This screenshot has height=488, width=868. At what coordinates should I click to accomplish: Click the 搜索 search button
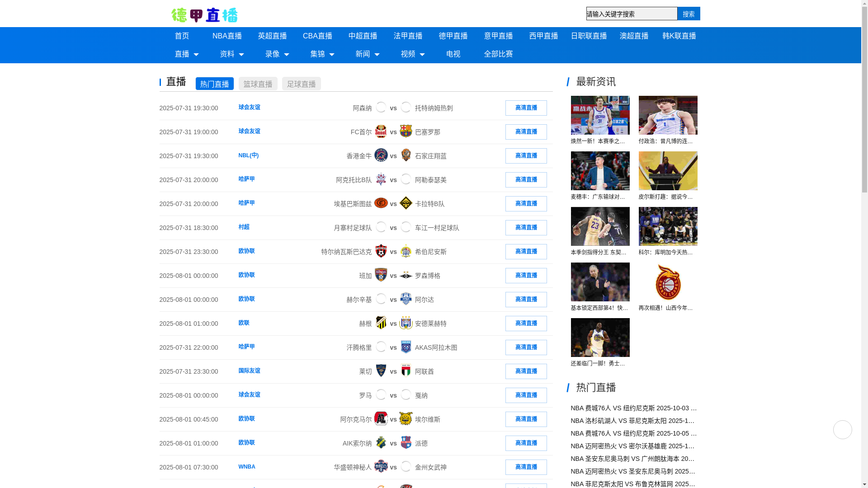pyautogui.click(x=689, y=14)
